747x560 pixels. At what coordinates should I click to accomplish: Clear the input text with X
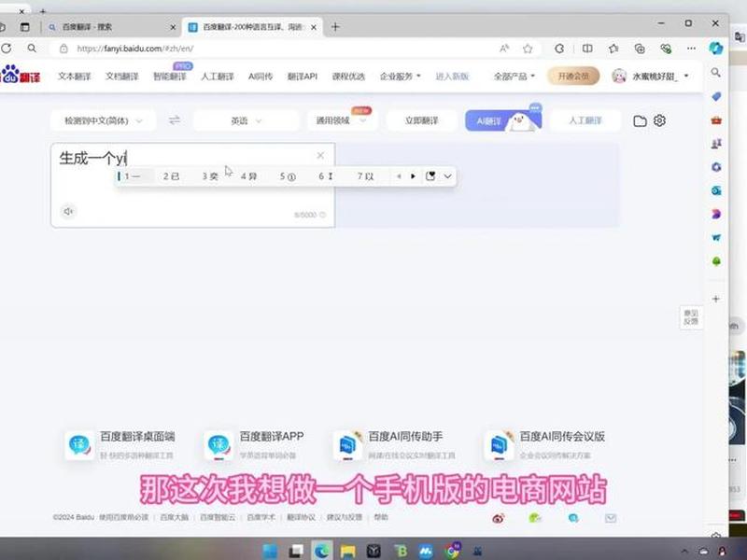(320, 155)
